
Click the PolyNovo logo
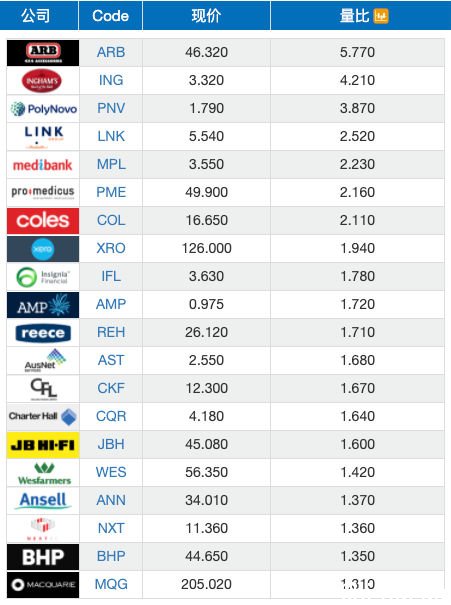pos(43,109)
